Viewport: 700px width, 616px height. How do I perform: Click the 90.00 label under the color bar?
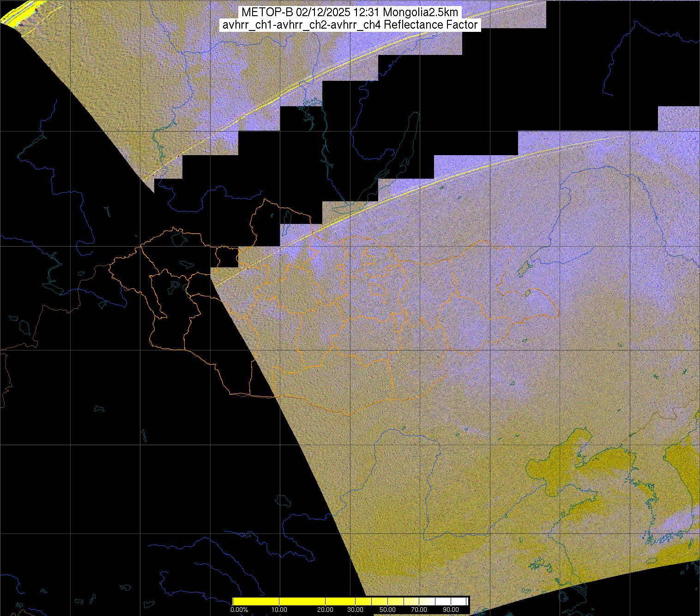(451, 610)
